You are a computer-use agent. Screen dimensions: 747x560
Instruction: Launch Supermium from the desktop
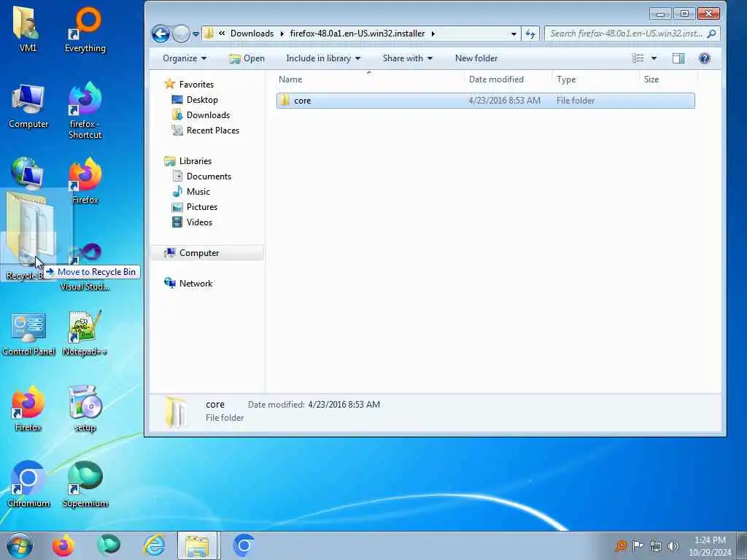[85, 484]
